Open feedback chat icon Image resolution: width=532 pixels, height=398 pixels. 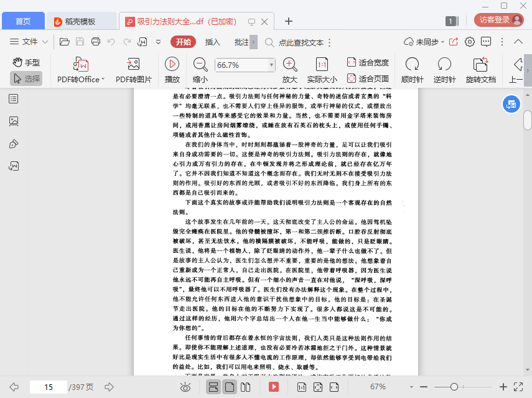[x=486, y=42]
